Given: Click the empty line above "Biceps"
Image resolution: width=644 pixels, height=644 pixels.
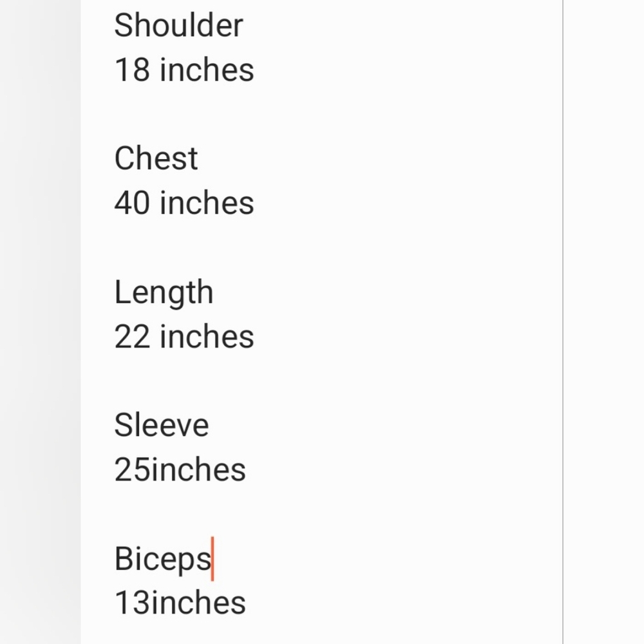Looking at the screenshot, I should pos(321,514).
